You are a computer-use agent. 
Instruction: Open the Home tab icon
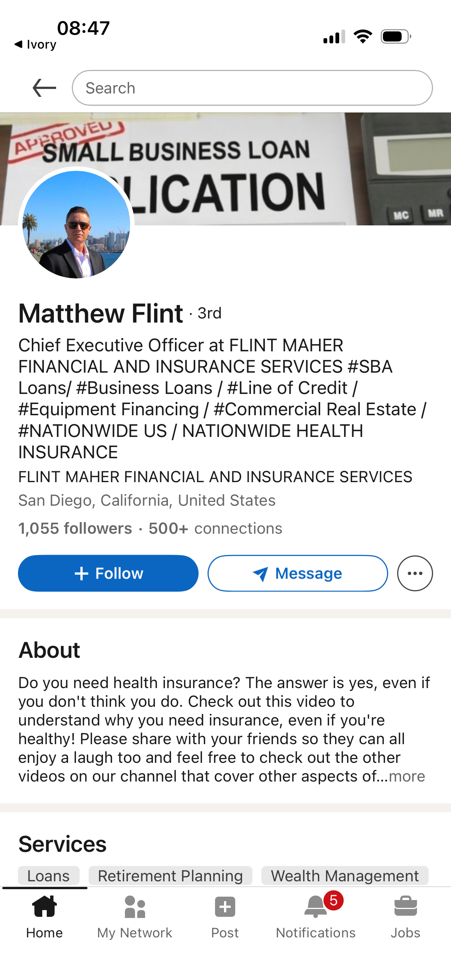click(45, 907)
